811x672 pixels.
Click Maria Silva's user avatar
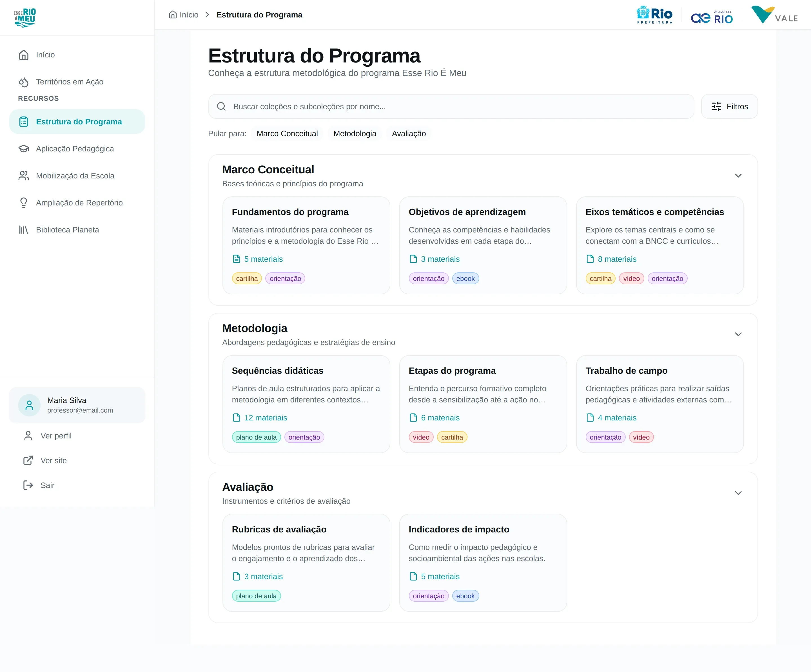[29, 405]
